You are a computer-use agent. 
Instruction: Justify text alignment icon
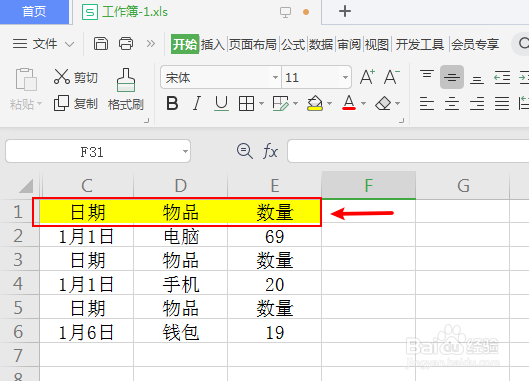502,103
